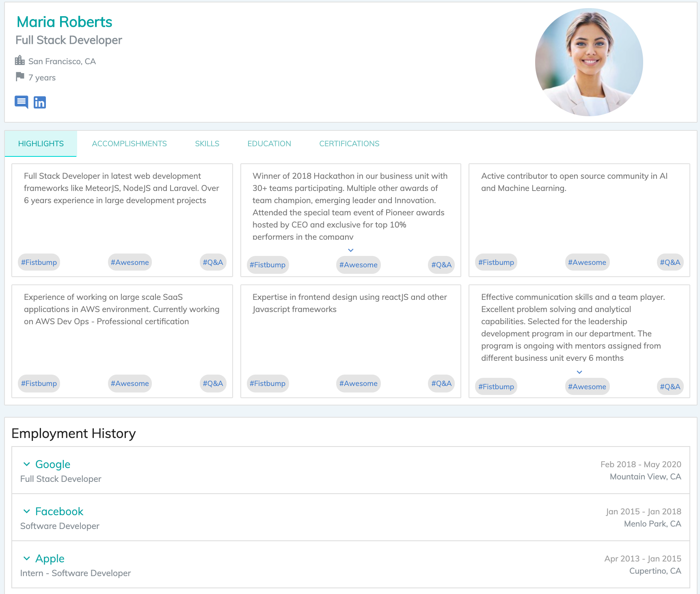700x594 pixels.
Task: Expand the communication skills highlight card
Action: tap(579, 372)
